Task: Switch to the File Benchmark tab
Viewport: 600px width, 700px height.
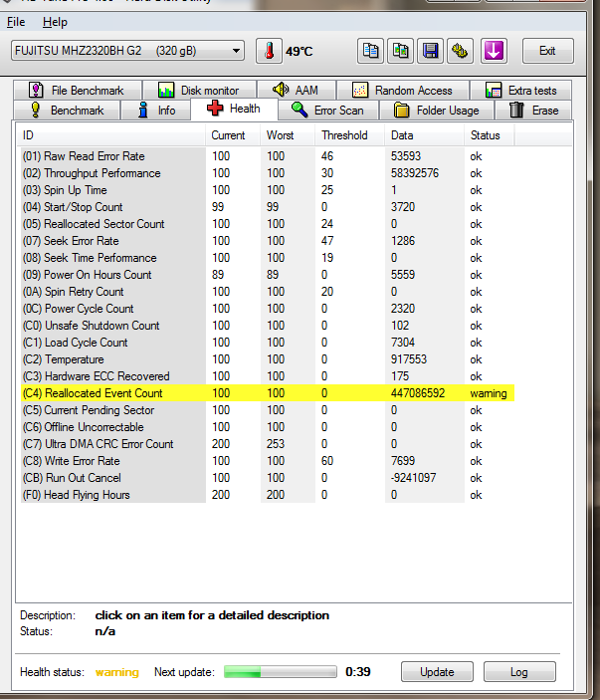Action: (x=78, y=91)
